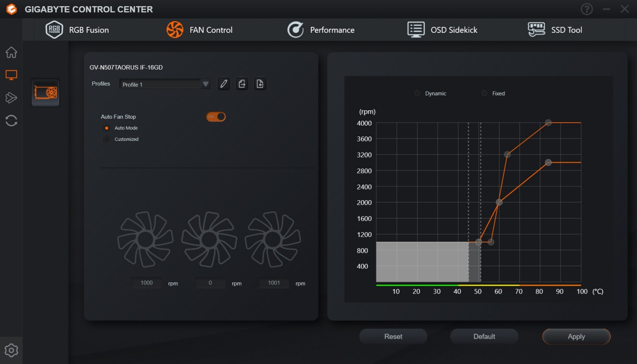Close the Gigabyte Control Center window
This screenshot has height=364, width=637.
(625, 9)
